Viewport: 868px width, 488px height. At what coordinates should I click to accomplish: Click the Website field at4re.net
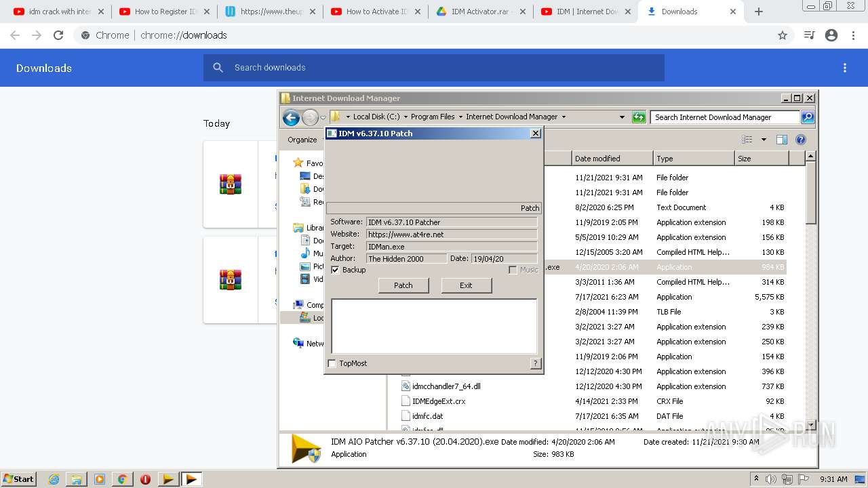452,234
